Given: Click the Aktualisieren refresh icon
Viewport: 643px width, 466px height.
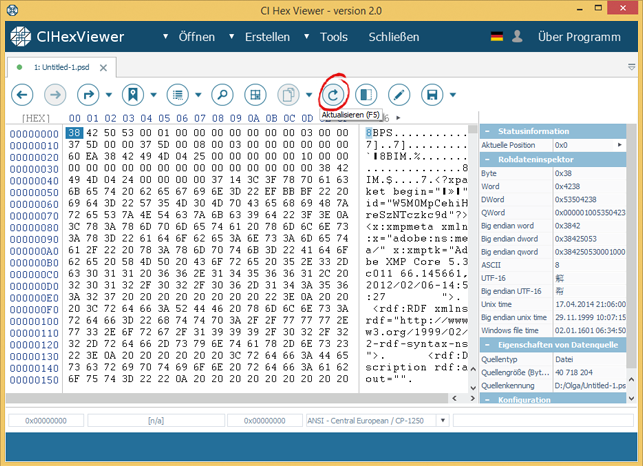Looking at the screenshot, I should (333, 95).
